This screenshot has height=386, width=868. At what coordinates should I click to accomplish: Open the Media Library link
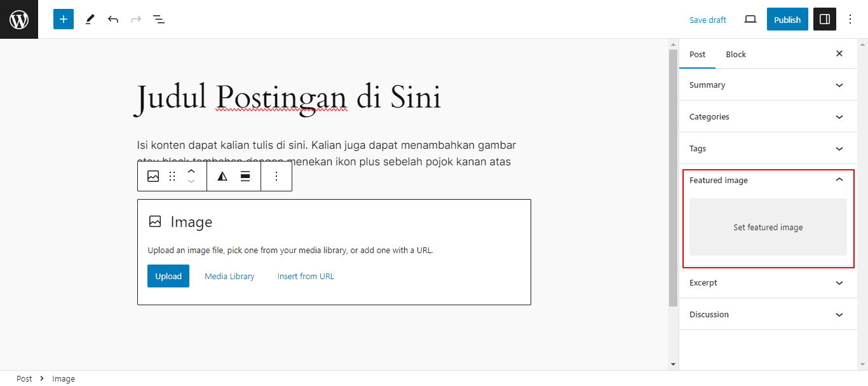(x=229, y=276)
